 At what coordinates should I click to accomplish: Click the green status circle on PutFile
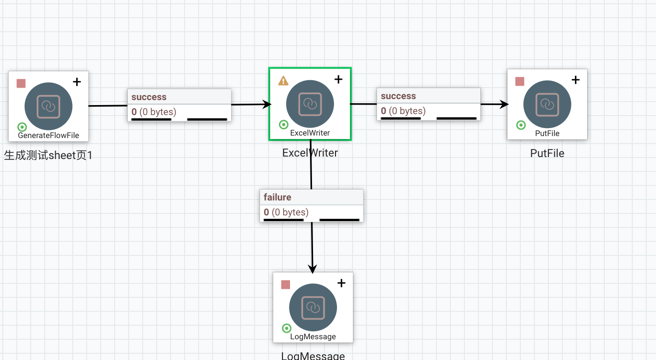click(521, 125)
